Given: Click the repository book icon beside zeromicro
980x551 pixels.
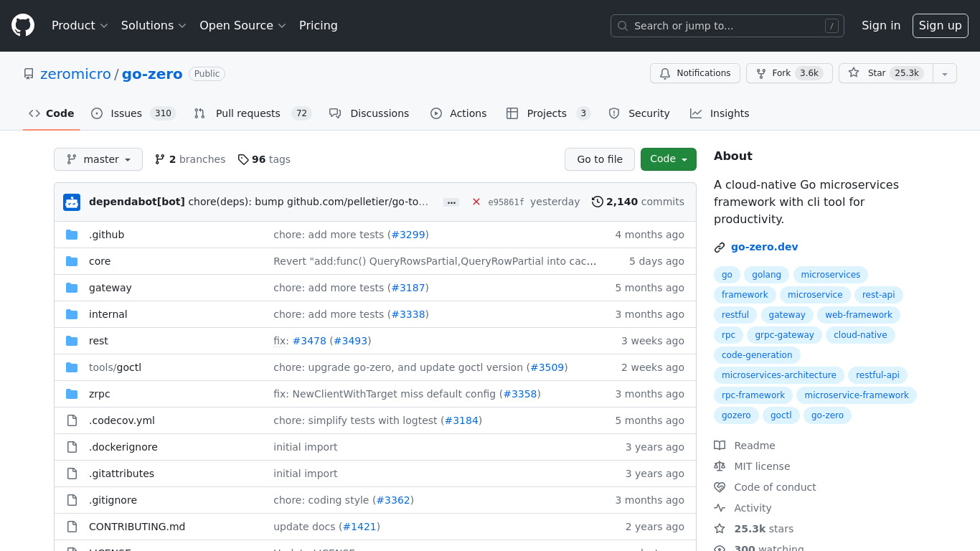Looking at the screenshot, I should click(29, 74).
